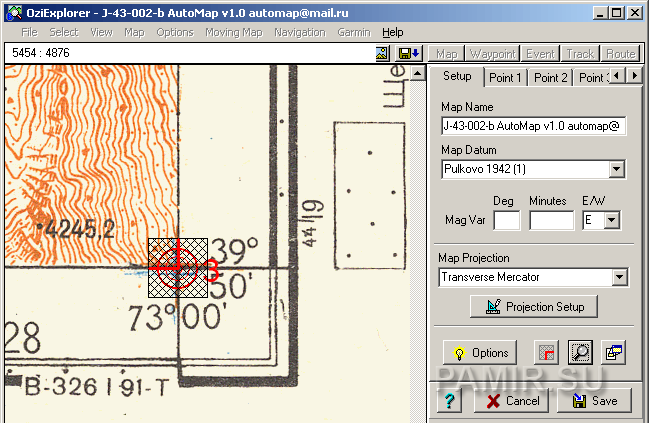649x423 pixels.
Task: Click the Map toolbar button
Action: 447,54
